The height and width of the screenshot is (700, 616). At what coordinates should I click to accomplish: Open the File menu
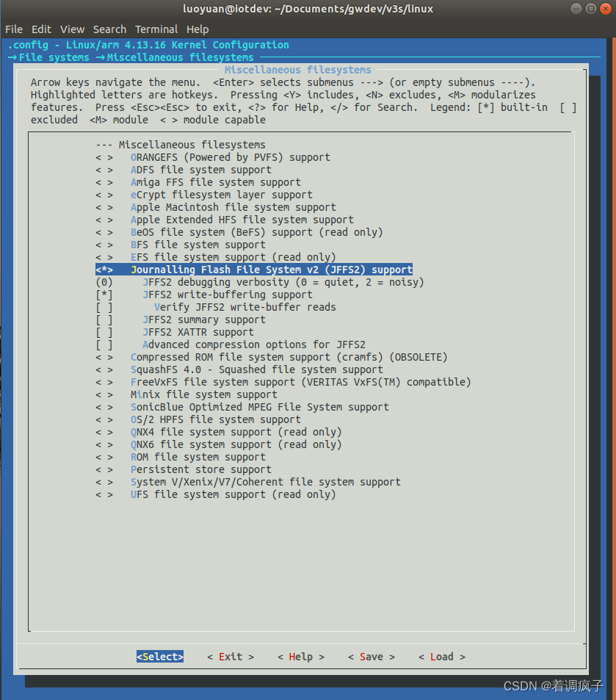click(x=13, y=29)
